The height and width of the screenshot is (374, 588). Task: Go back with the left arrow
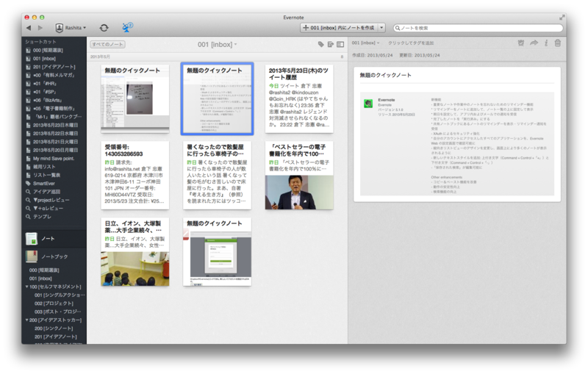(29, 28)
